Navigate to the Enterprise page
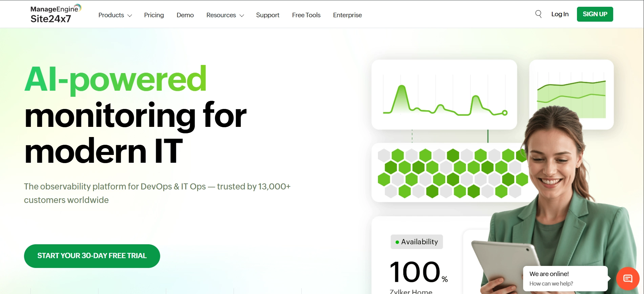 pos(347,15)
